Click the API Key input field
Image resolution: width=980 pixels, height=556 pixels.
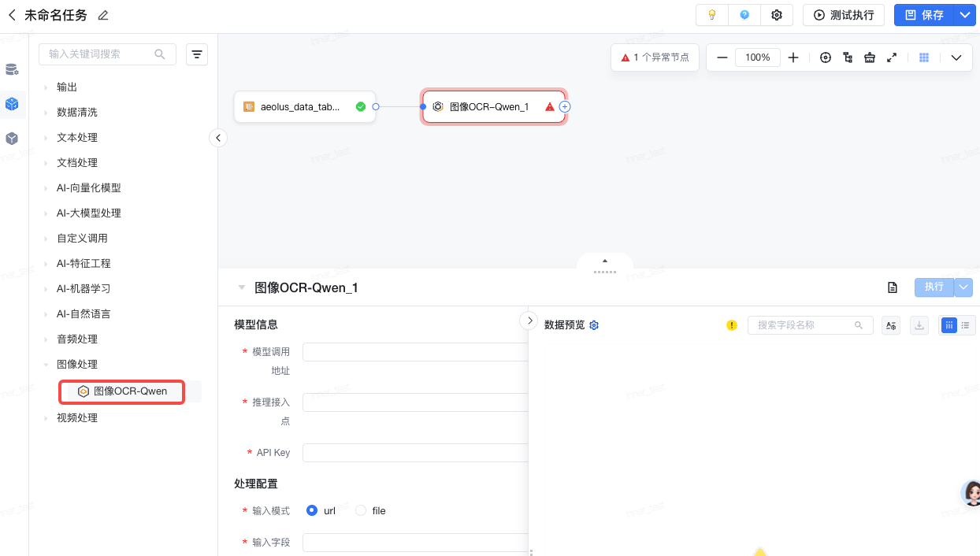416,453
